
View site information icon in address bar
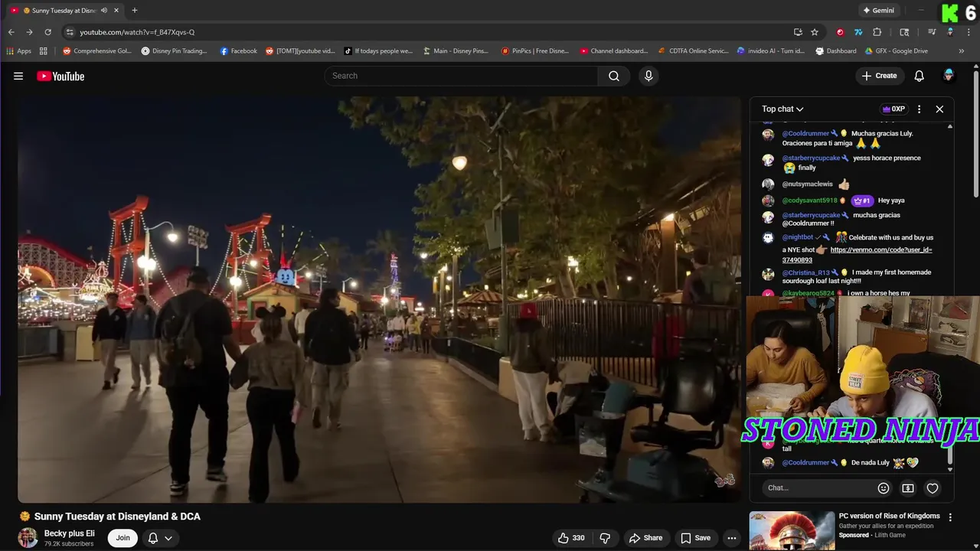click(x=70, y=32)
